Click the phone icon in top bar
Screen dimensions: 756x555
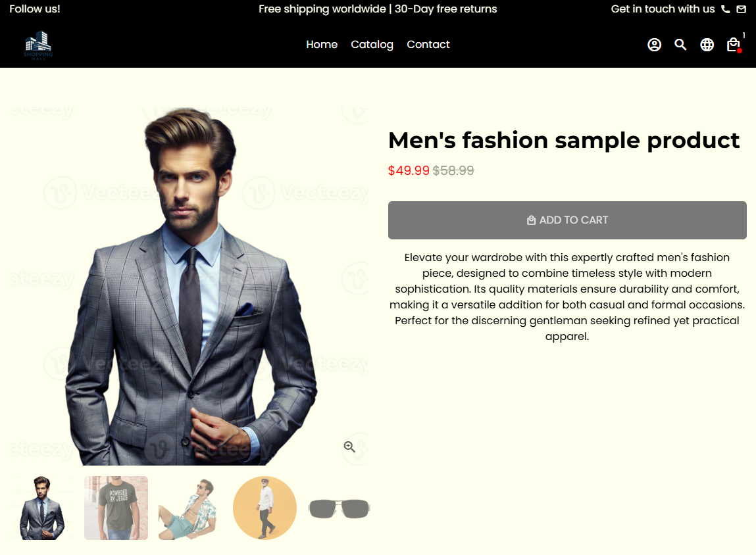725,9
